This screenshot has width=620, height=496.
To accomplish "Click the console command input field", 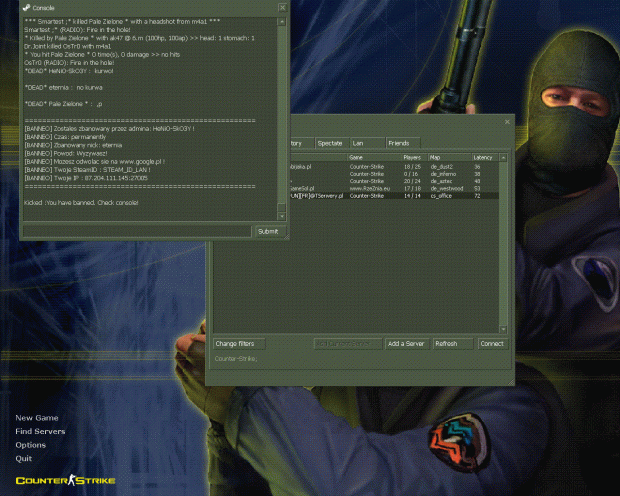I will (x=137, y=231).
